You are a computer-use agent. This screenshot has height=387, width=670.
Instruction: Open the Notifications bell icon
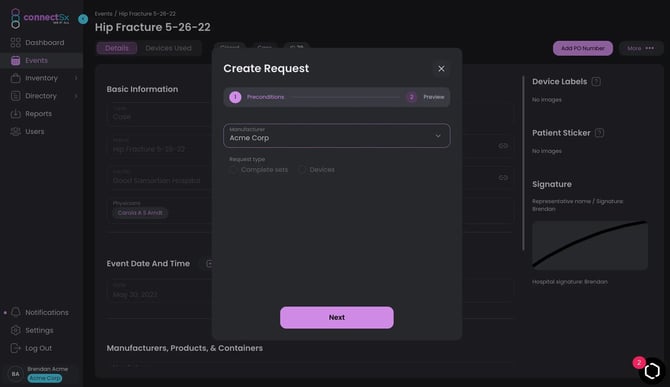[15, 312]
